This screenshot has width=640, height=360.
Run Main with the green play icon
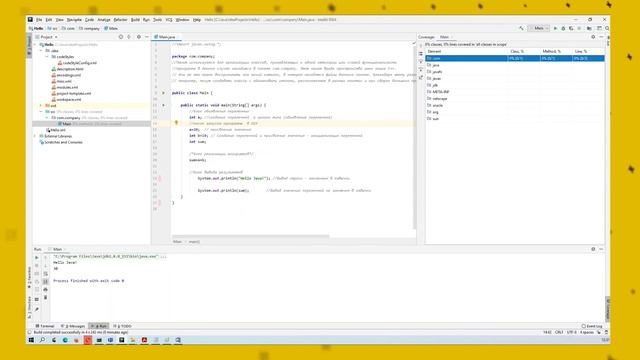555,28
